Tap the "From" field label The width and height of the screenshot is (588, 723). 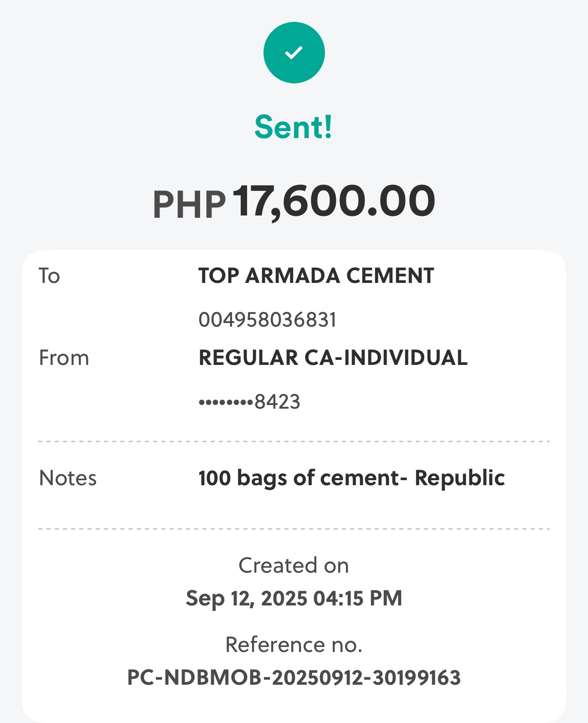(x=64, y=358)
